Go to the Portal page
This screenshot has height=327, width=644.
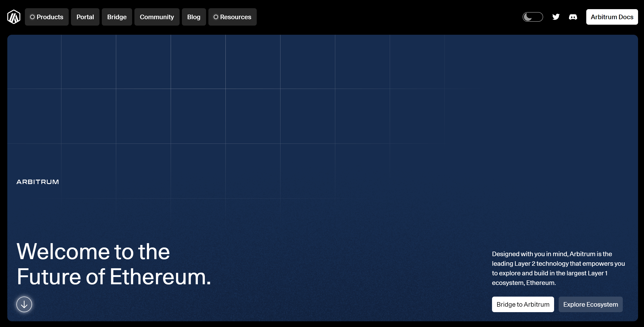[85, 17]
